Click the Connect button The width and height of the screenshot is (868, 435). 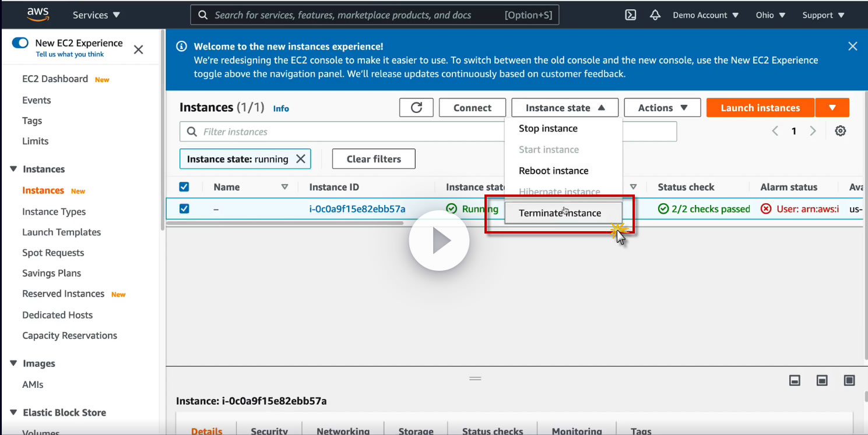click(472, 108)
